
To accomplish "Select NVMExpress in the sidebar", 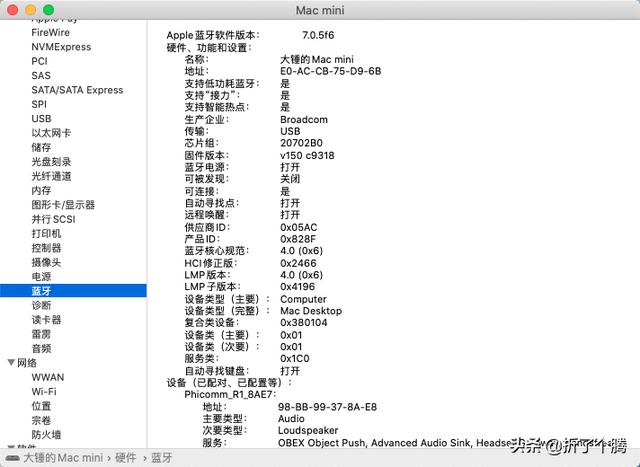I will [x=61, y=47].
